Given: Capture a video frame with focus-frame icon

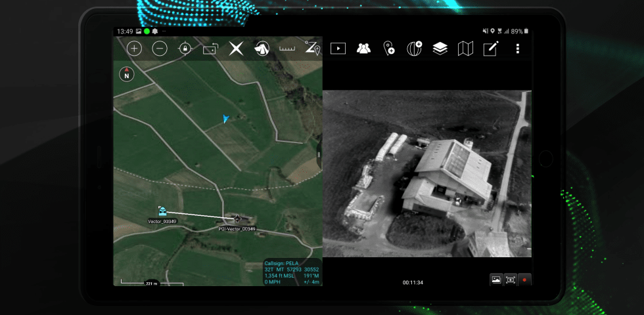Looking at the screenshot, I should [511, 280].
